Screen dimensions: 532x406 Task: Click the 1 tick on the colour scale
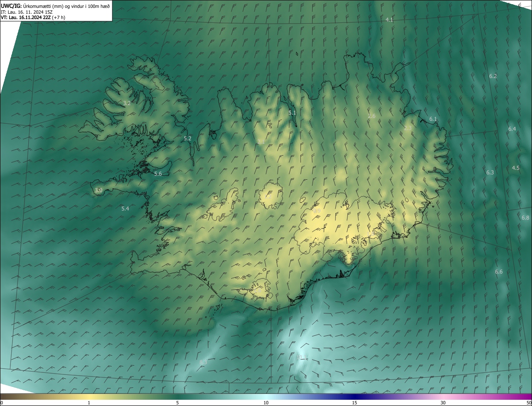[89, 403]
